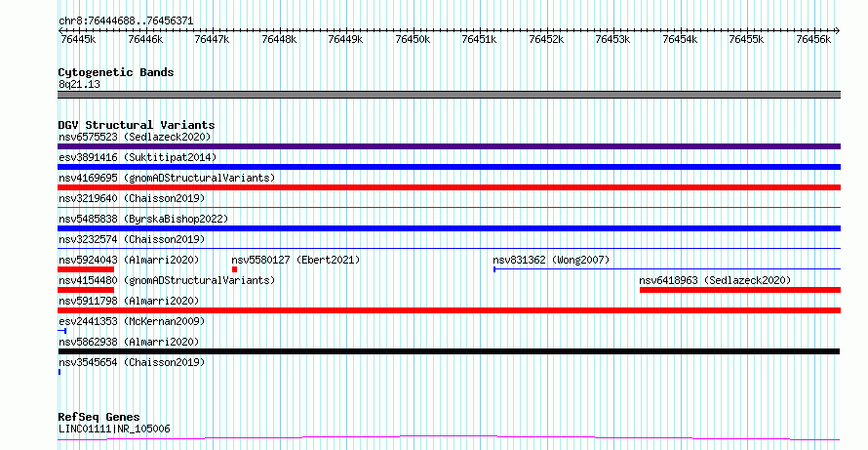
Task: Select the dark purple nsv6575523 variant bar
Action: (449, 146)
